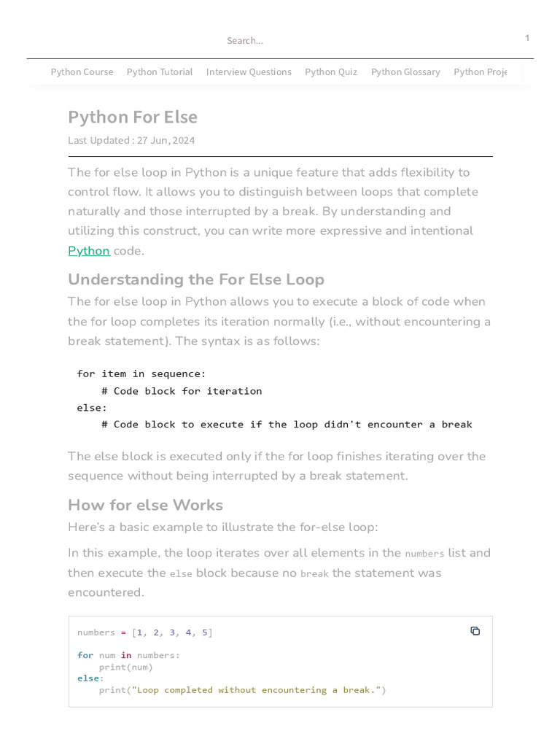Image resolution: width=560 pixels, height=747 pixels.
Task: Open the Python Tutorial nav item
Action: [160, 71]
